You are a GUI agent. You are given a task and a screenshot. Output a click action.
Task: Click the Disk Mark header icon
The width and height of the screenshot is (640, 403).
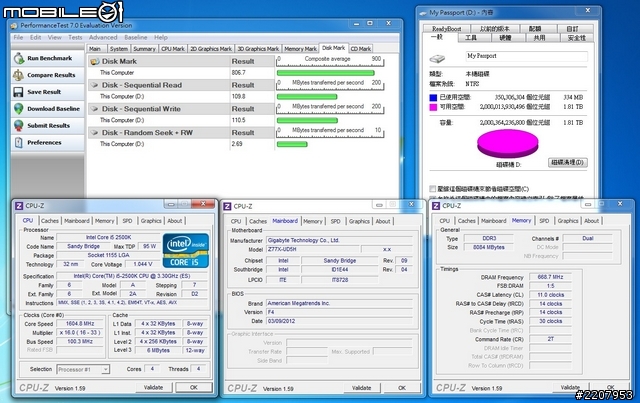tap(95, 61)
